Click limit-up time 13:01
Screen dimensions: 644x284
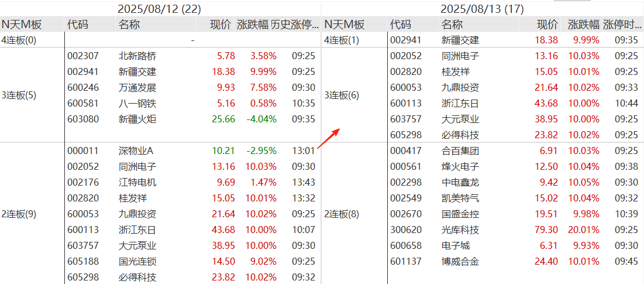point(304,151)
